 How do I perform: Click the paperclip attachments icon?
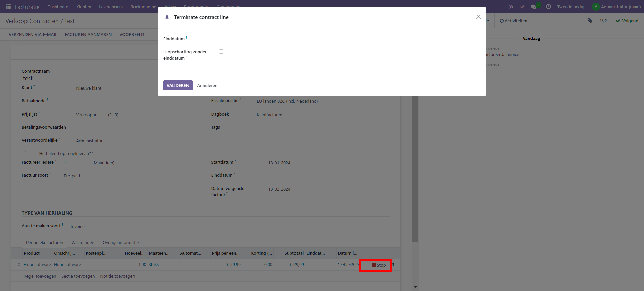click(590, 21)
